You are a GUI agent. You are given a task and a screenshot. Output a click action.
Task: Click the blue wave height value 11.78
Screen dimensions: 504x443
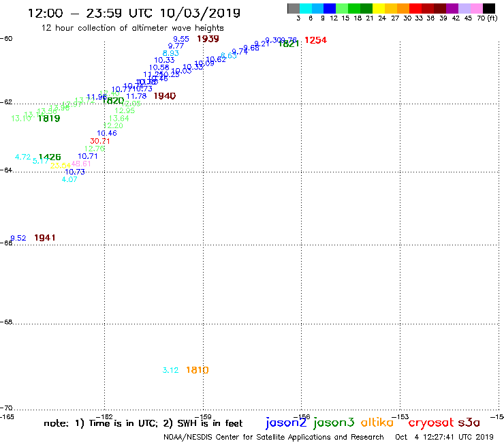coord(136,96)
